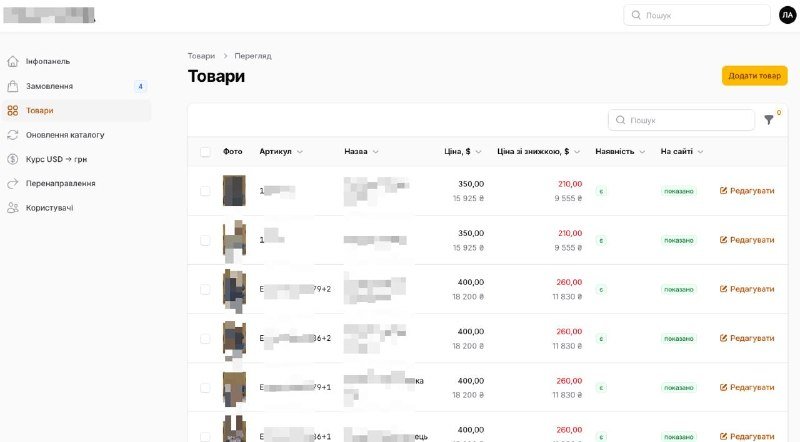Click the показано badge in row 36+2
Screen dimensions: 800x442
pos(679,338)
